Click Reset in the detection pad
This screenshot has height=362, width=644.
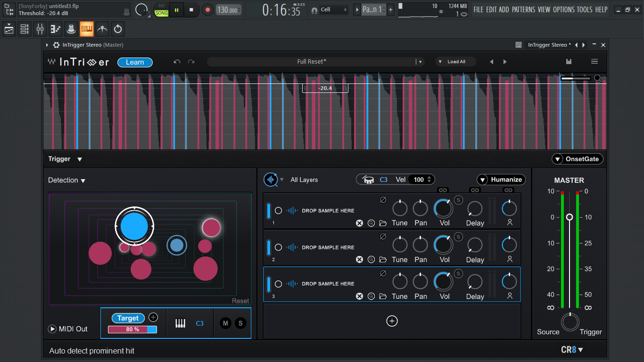click(240, 301)
